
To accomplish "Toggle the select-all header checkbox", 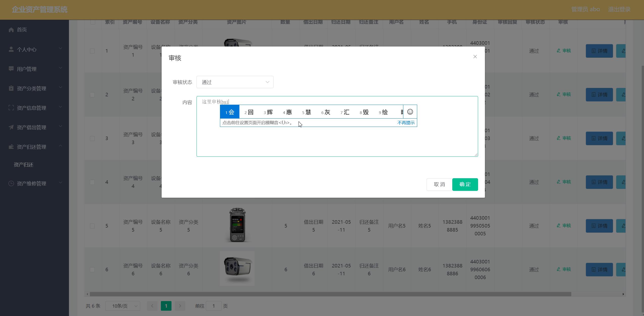I will tap(93, 22).
